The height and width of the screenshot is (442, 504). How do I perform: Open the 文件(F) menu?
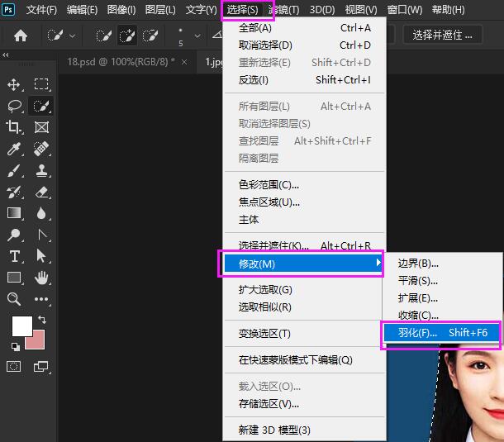(41, 10)
